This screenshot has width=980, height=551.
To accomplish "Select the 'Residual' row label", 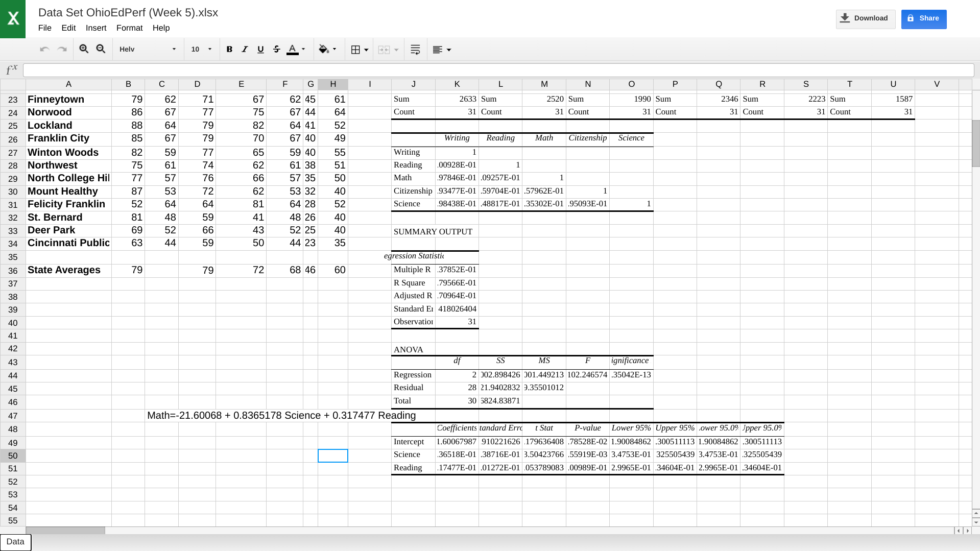I will [x=413, y=388].
